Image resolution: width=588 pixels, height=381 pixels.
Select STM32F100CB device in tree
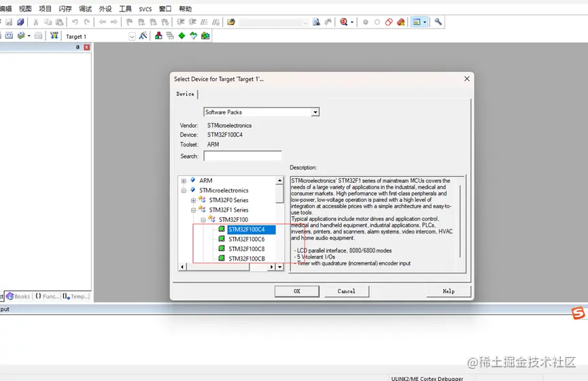pyautogui.click(x=246, y=259)
